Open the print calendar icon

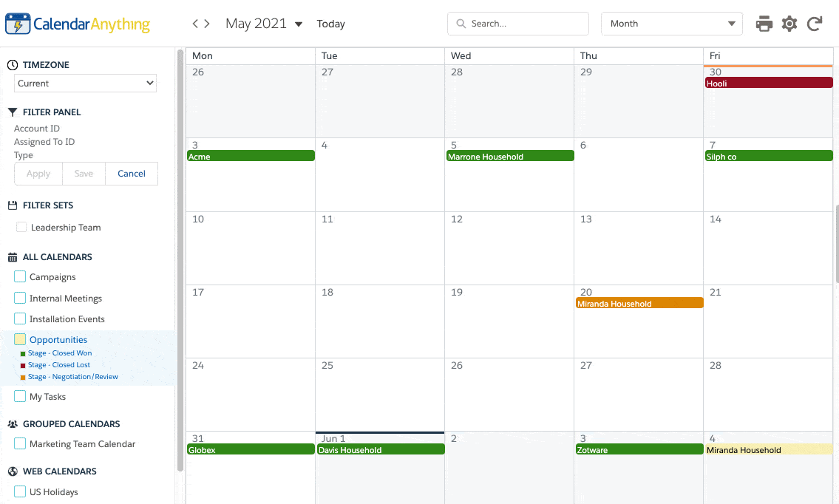pos(764,24)
